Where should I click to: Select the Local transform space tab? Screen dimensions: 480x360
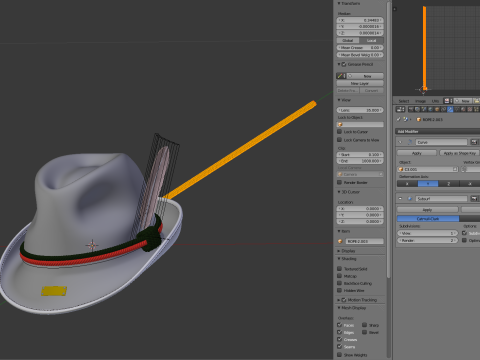click(x=371, y=40)
